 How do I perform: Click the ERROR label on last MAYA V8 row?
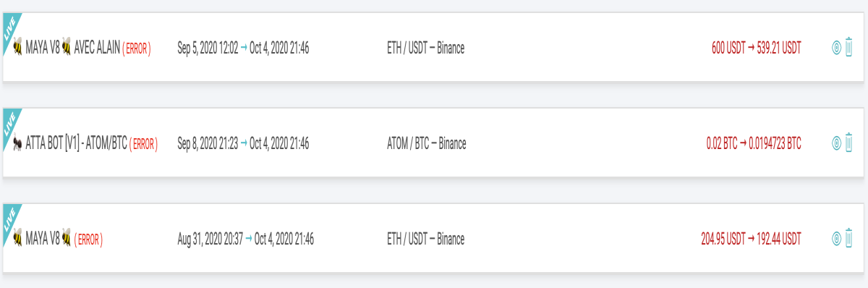tap(88, 239)
